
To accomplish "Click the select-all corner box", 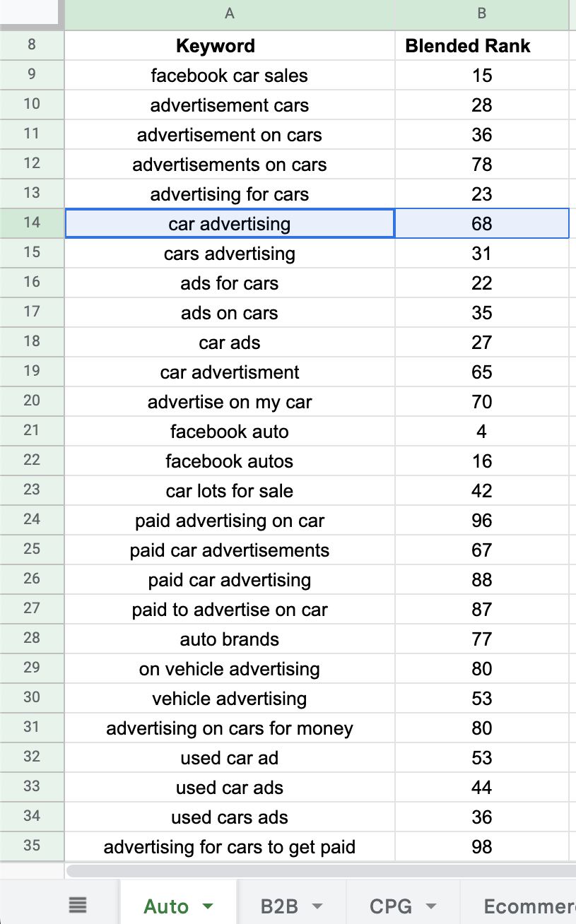I will pyautogui.click(x=32, y=14).
